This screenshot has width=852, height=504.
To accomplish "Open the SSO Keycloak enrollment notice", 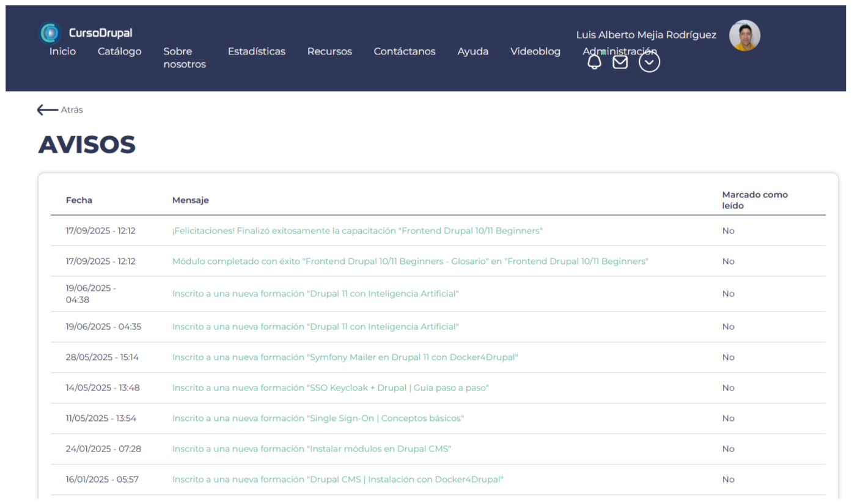I will 330,388.
